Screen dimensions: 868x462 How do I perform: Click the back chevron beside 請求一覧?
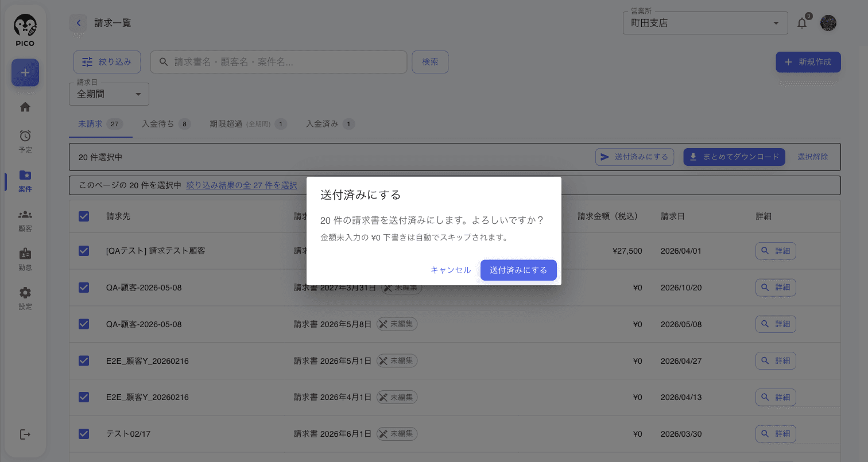[x=78, y=23]
